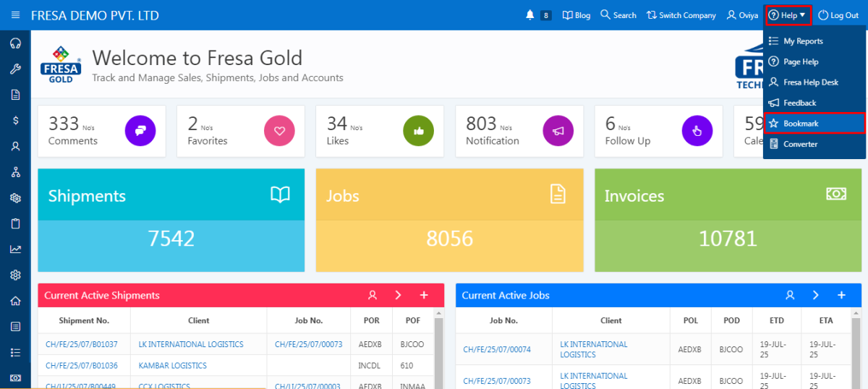Click the Comments chat bubble icon
This screenshot has width=868, height=389.
[x=140, y=131]
